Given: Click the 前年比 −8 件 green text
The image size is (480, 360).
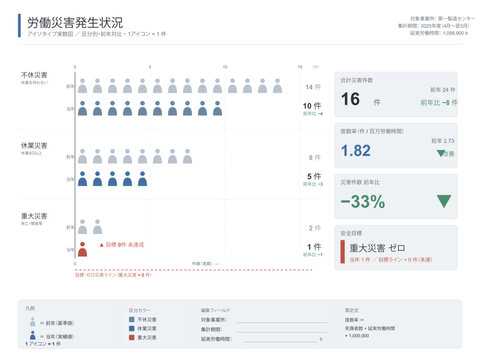Looking at the screenshot, I should [x=439, y=103].
